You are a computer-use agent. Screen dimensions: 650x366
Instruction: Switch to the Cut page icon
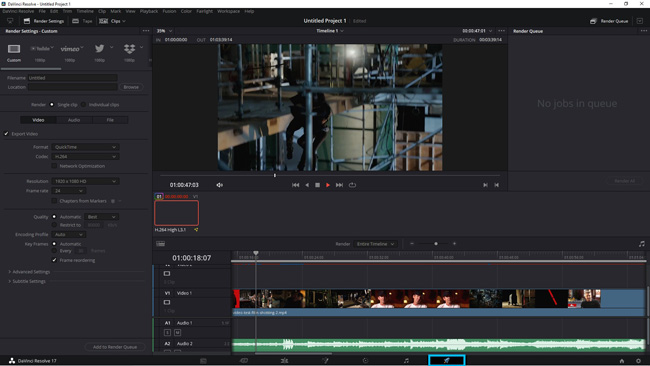point(244,361)
